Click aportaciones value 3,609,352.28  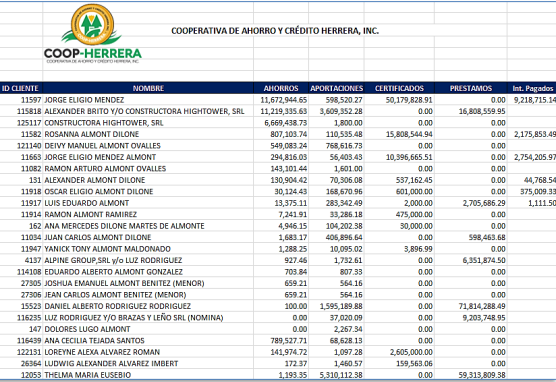point(341,111)
